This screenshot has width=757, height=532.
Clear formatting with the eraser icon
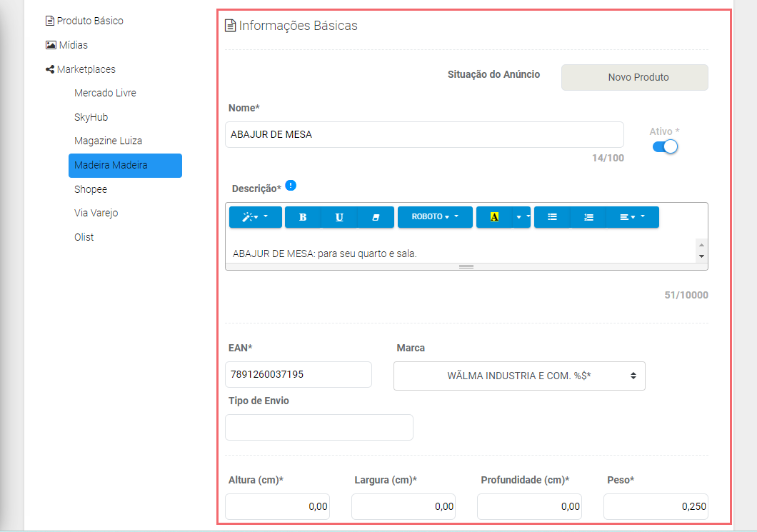click(376, 217)
